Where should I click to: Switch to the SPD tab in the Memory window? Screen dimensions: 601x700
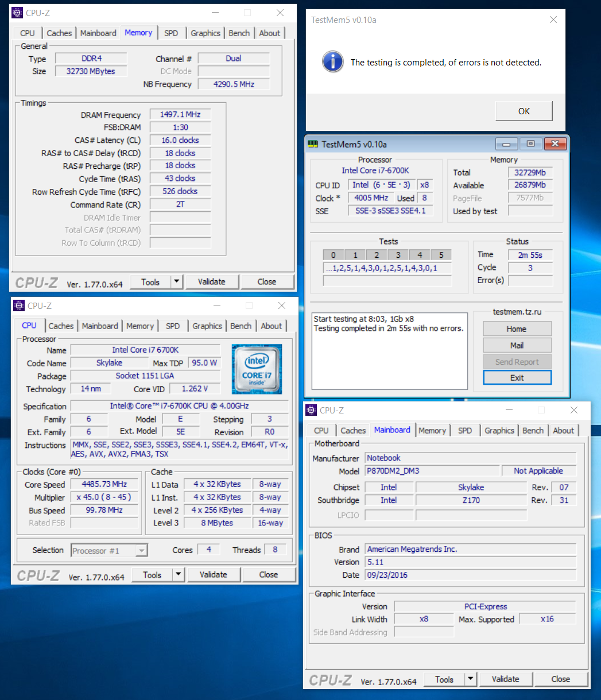point(171,33)
